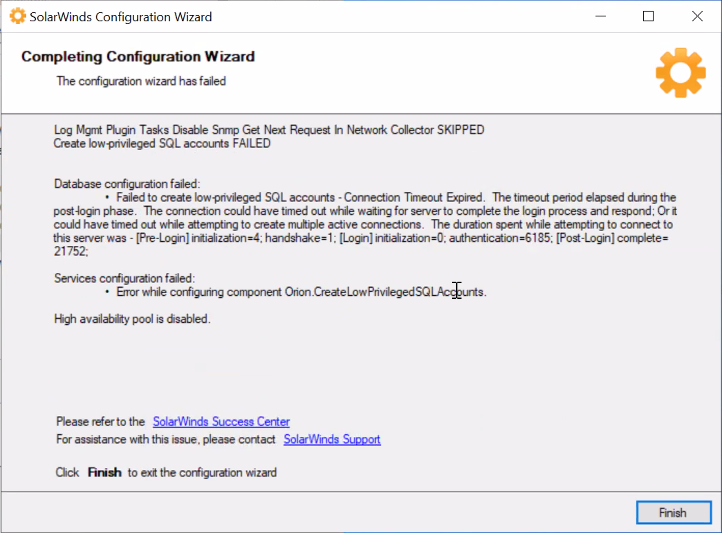Open the SolarWinds Support link

point(332,439)
